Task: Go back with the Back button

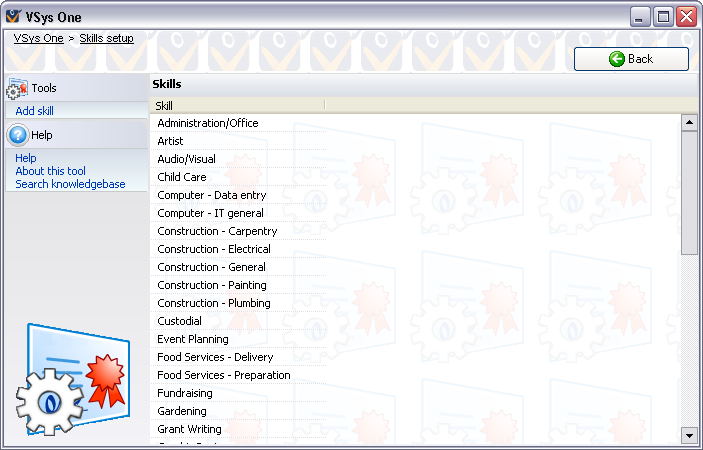Action: click(x=631, y=59)
